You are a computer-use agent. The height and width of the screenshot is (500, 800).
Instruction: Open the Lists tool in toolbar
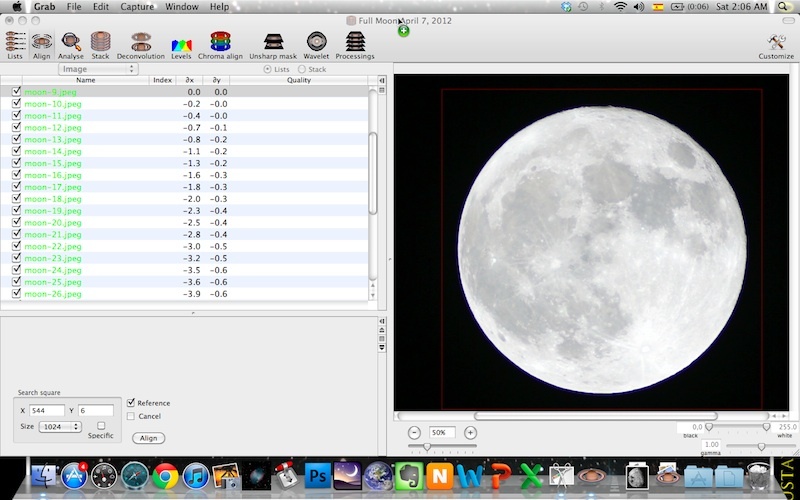15,41
